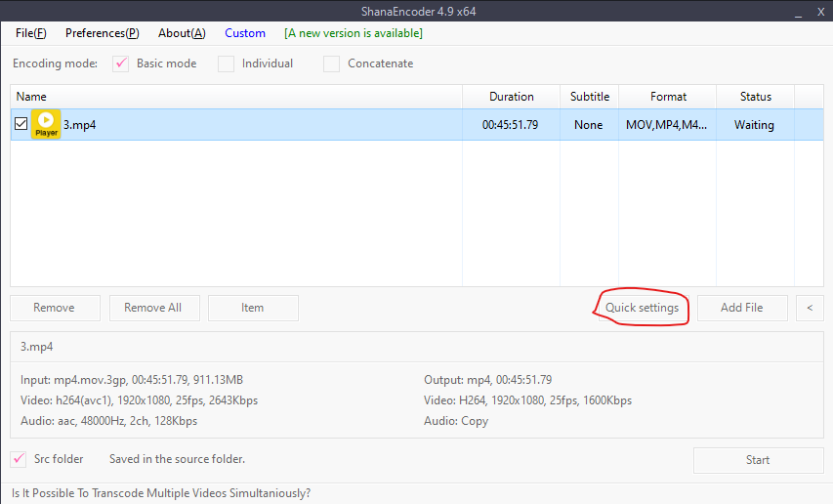Click the Waiting status cell
833x504 pixels.
pyautogui.click(x=754, y=125)
